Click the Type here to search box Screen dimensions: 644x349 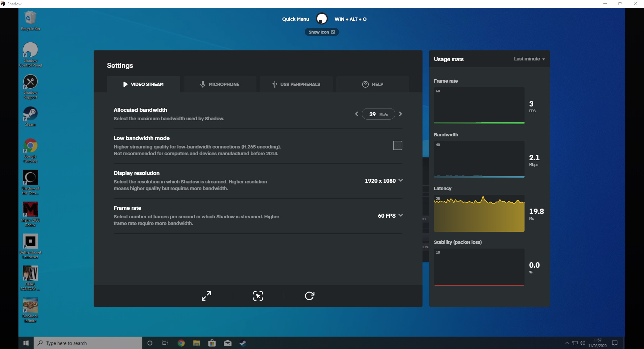(88, 343)
